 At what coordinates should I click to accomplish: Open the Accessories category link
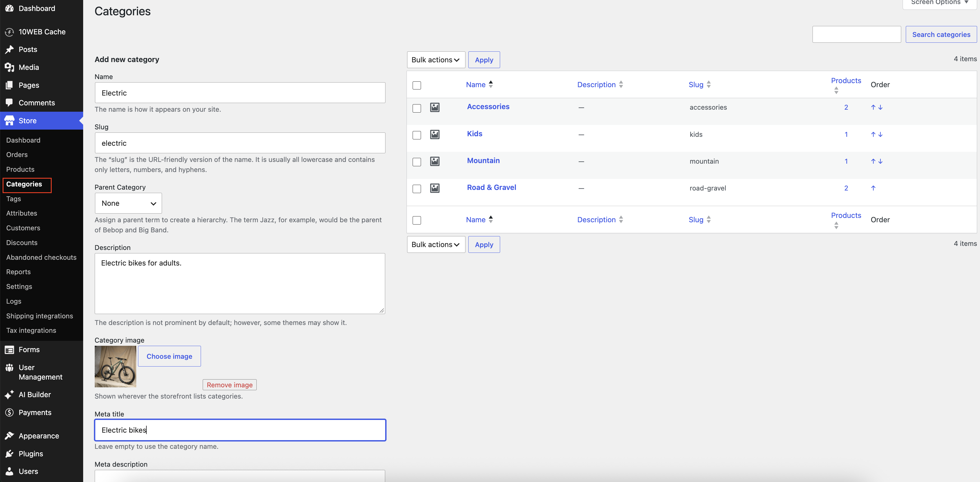(488, 107)
